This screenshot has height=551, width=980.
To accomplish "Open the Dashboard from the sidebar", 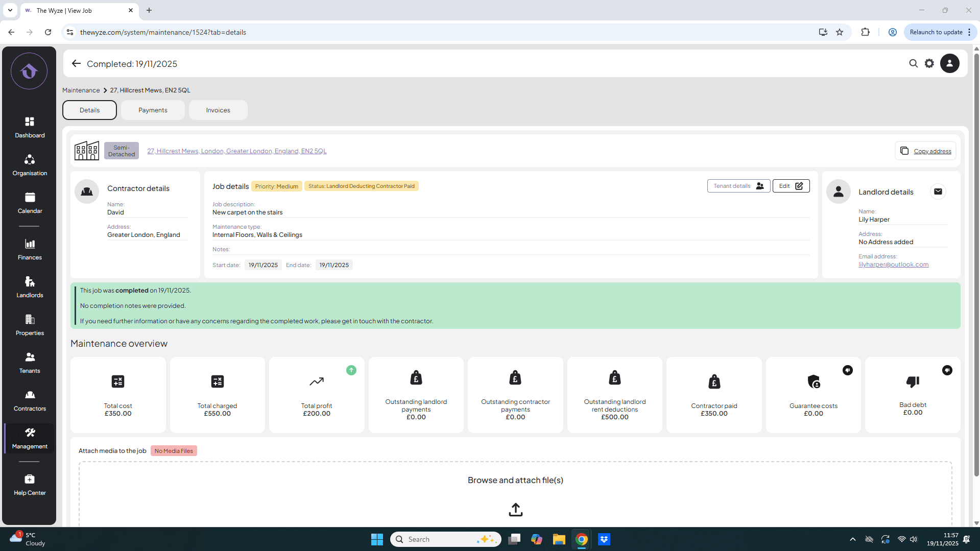I will coord(30,127).
